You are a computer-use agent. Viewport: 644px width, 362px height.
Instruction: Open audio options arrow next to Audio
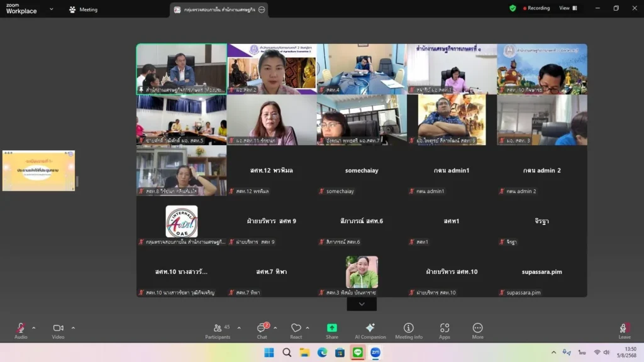point(34,328)
